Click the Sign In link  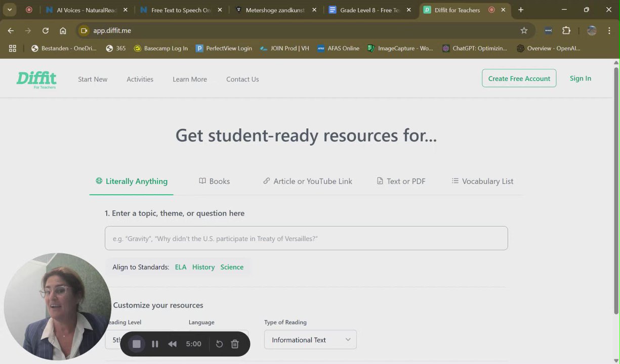[581, 78]
